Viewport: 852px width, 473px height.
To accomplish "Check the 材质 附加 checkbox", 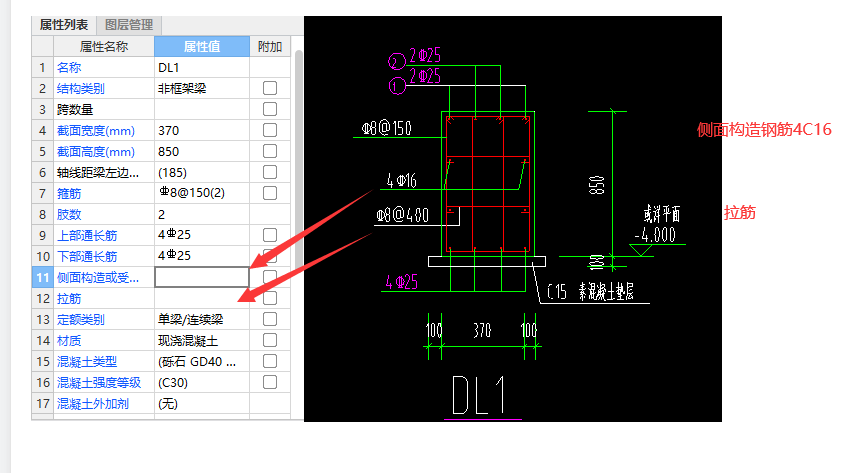I will (270, 340).
